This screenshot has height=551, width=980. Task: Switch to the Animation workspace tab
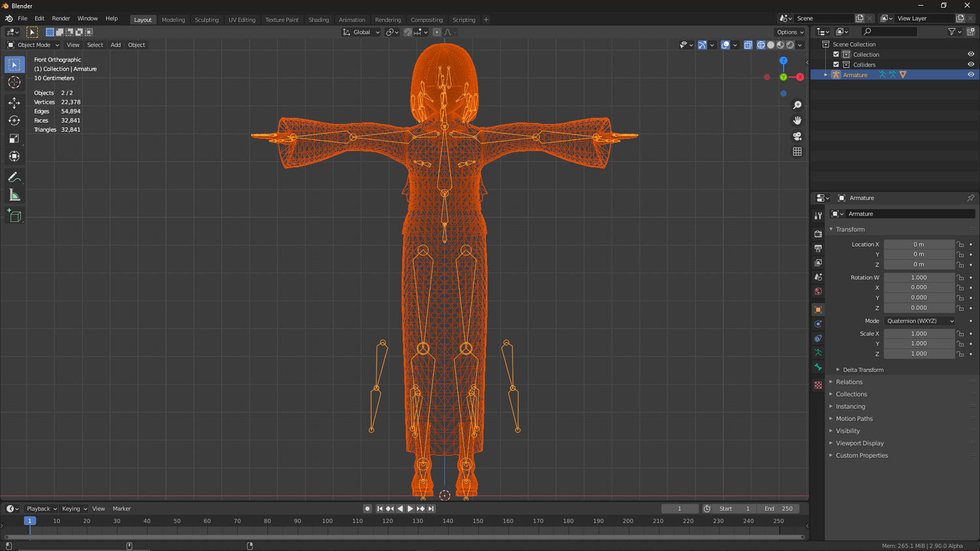pos(351,20)
